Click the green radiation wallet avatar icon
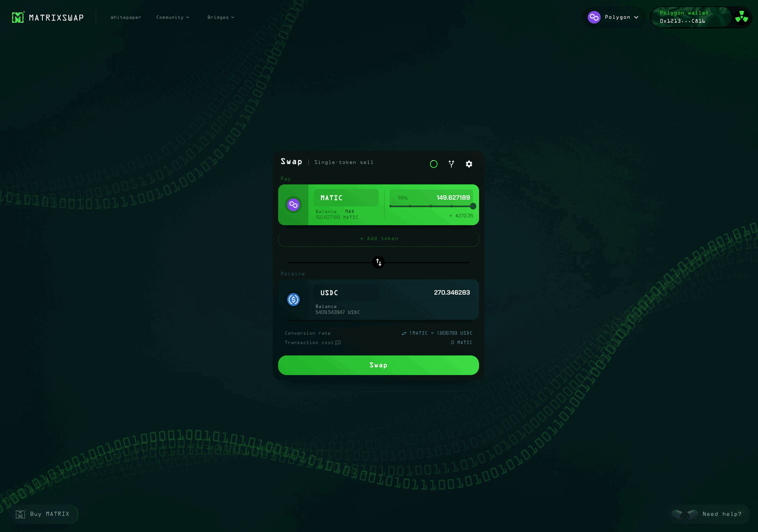758x532 pixels. [742, 17]
